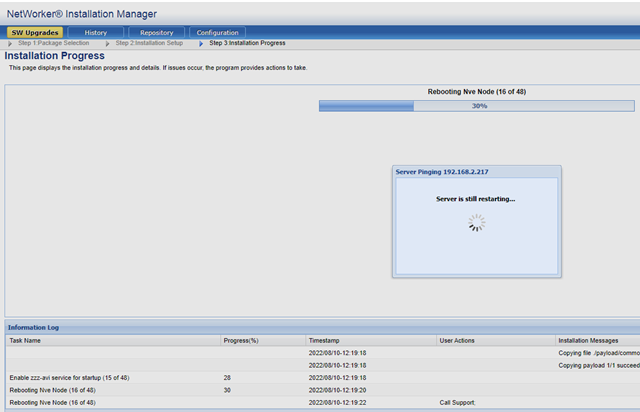The width and height of the screenshot is (640, 412).
Task: Open the Repository tab
Action: 156,32
